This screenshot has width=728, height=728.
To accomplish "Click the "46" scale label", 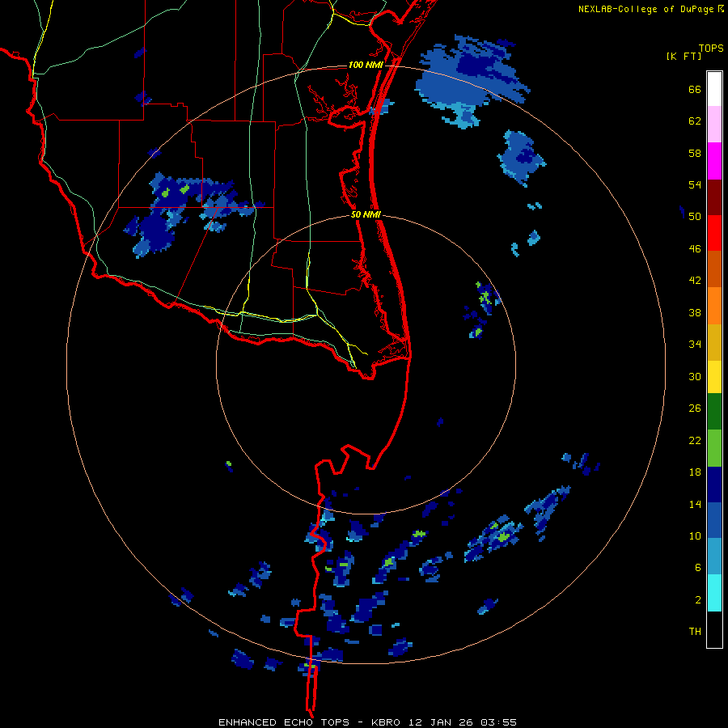I will (x=695, y=249).
